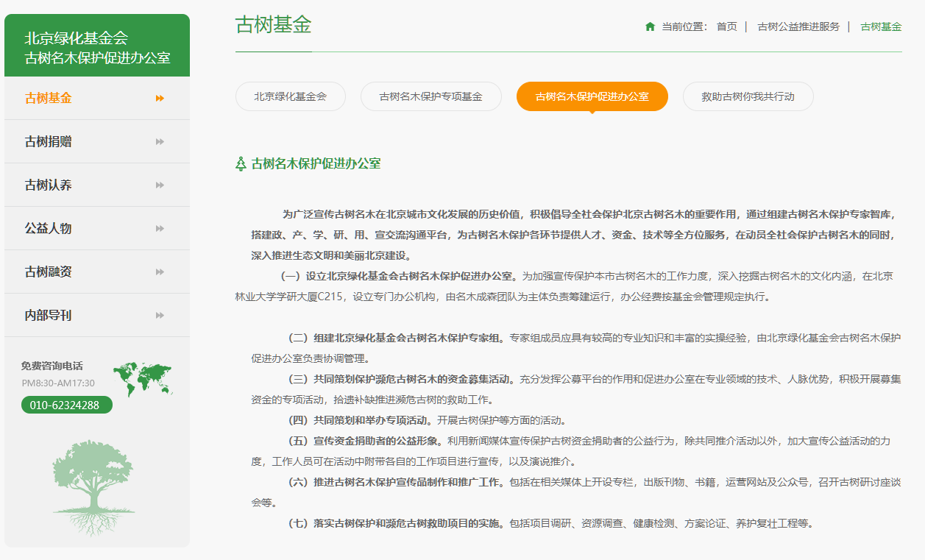This screenshot has width=925, height=560.
Task: Click paragraph heading (一)设立北京绿化基金会古树名木保护促进办公室
Action: click(399, 277)
